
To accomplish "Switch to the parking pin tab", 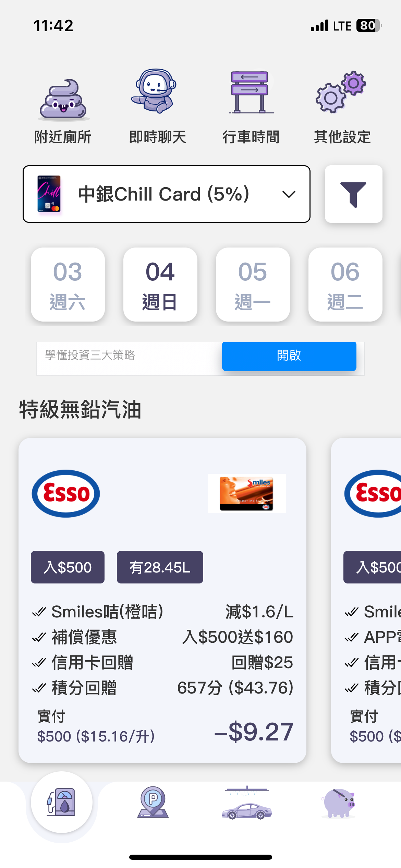I will click(x=153, y=802).
